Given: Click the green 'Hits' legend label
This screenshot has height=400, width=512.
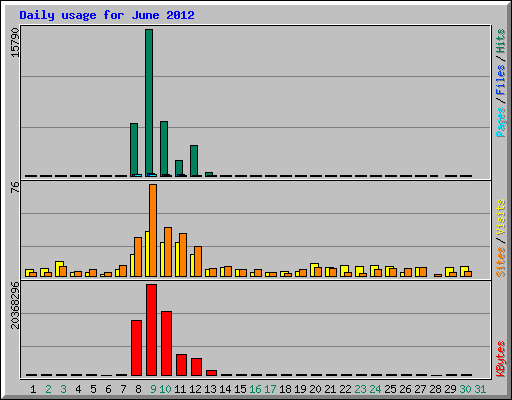Looking at the screenshot, I should click(501, 41).
